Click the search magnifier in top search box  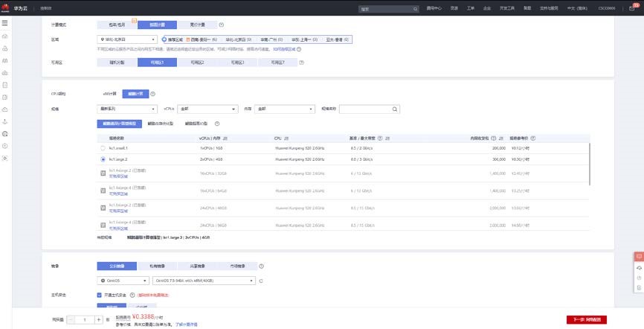pos(415,9)
